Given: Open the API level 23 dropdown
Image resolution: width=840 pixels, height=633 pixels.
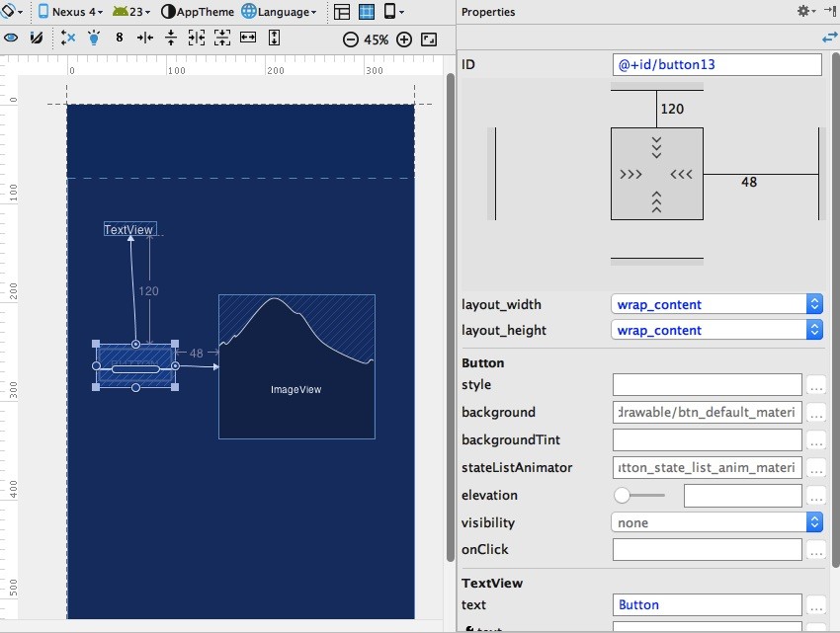Looking at the screenshot, I should tap(131, 11).
